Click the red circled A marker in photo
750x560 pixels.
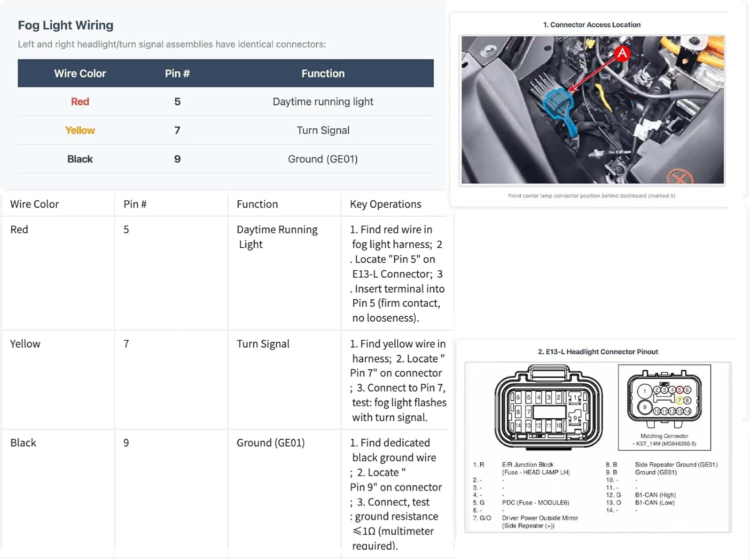coord(622,53)
